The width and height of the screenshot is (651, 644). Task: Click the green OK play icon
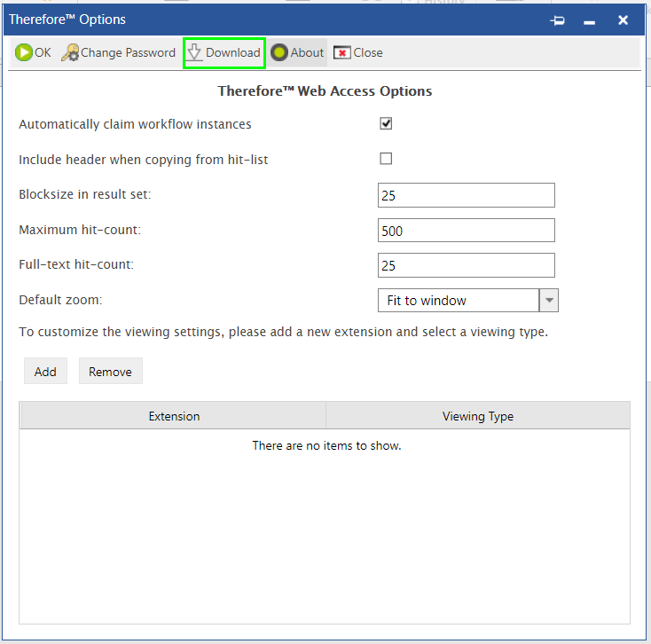(x=24, y=52)
